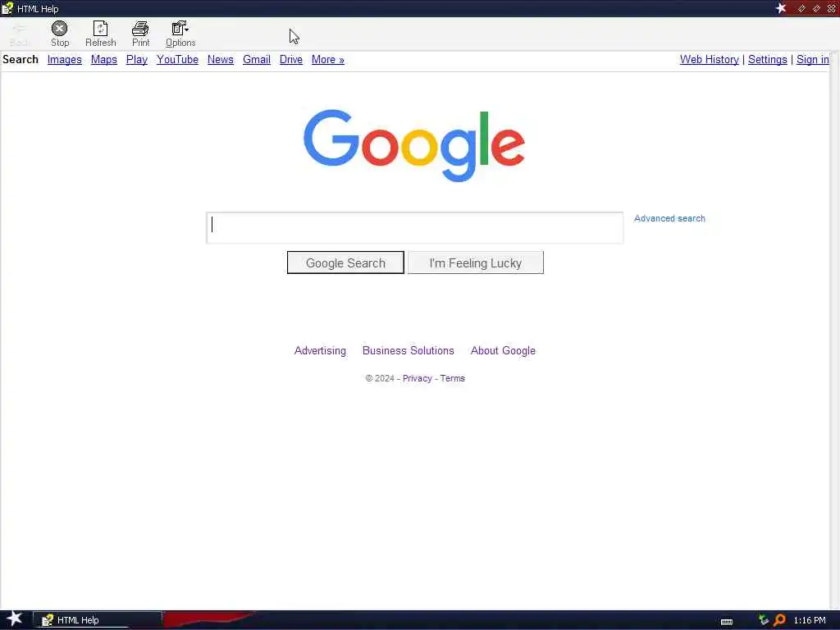The height and width of the screenshot is (630, 840).
Task: Click the Google Search button
Action: pyautogui.click(x=345, y=262)
